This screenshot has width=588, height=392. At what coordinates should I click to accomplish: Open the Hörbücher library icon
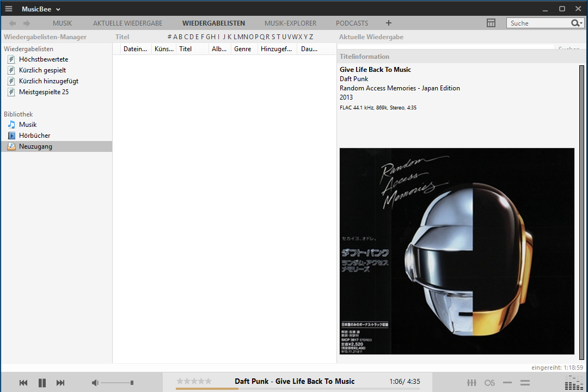click(x=11, y=136)
